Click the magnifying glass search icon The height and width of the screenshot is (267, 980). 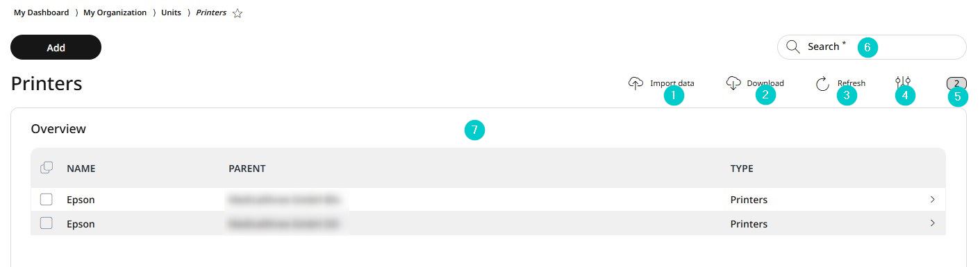click(792, 47)
